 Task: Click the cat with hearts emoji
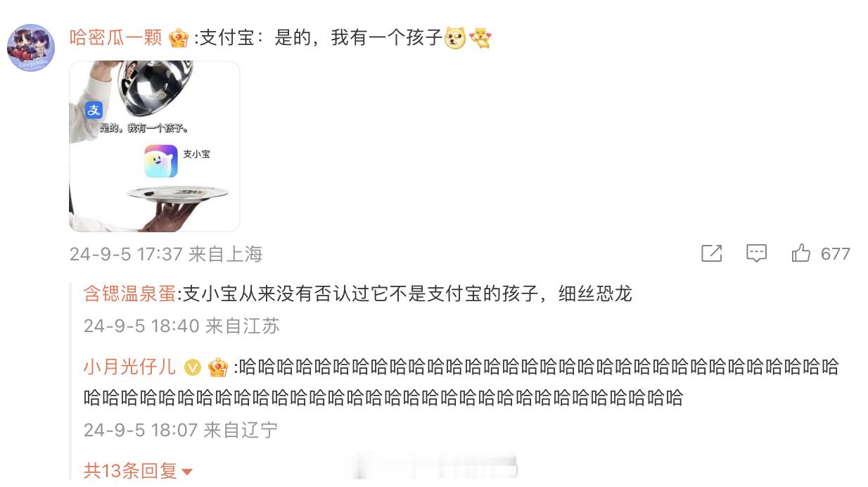[480, 38]
